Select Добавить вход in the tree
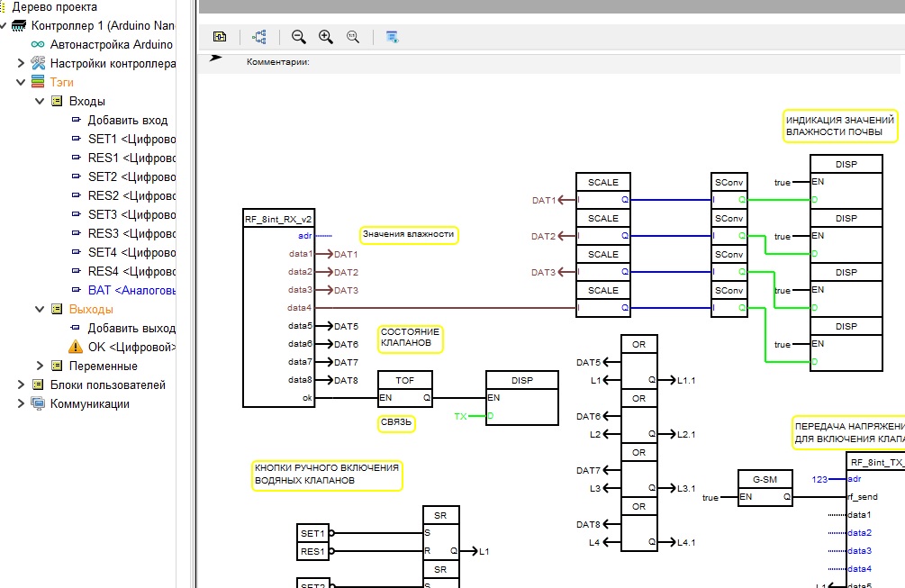 pos(126,120)
